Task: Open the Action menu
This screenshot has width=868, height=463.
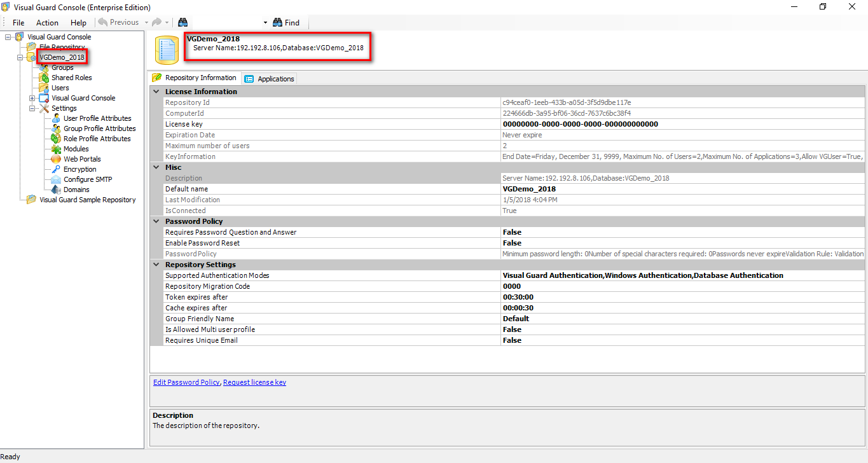Action: [x=47, y=22]
